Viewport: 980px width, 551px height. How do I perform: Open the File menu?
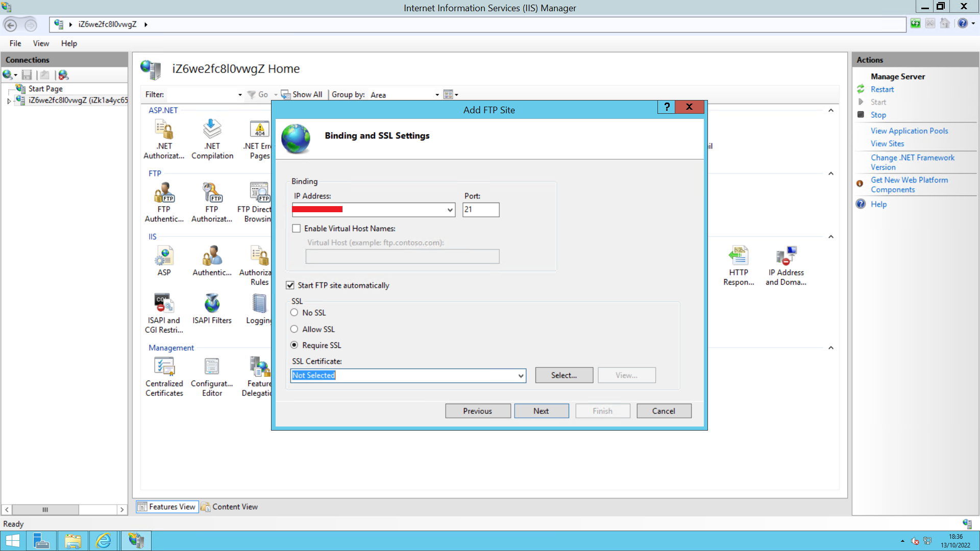(15, 43)
